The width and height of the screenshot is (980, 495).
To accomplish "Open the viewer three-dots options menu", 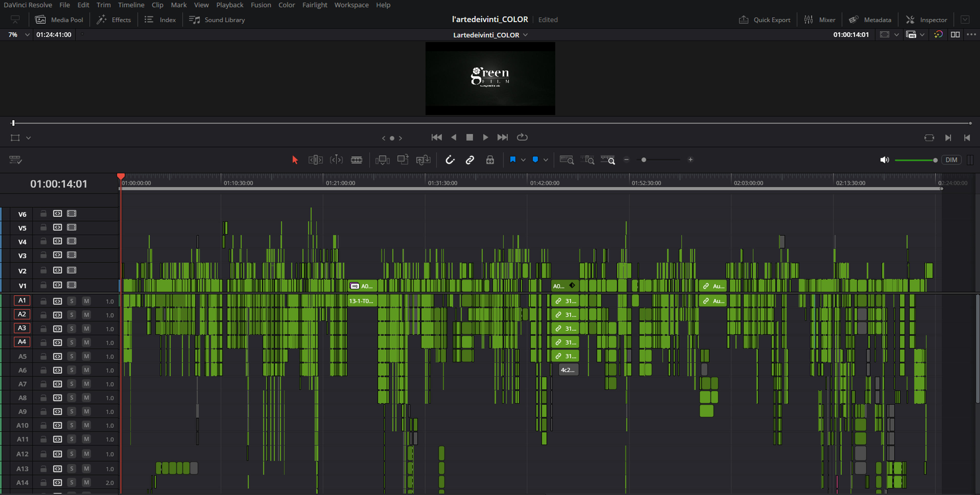I will click(971, 35).
